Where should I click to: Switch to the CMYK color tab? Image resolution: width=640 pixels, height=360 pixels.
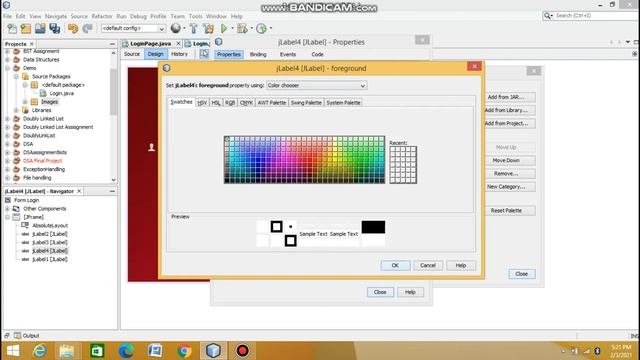pos(246,103)
